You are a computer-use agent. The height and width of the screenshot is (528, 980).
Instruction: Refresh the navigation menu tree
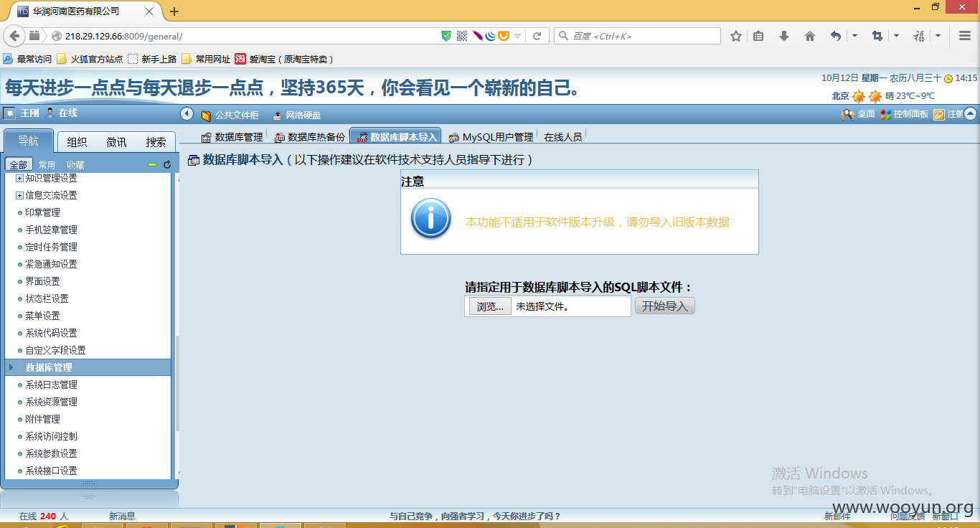pos(167,165)
